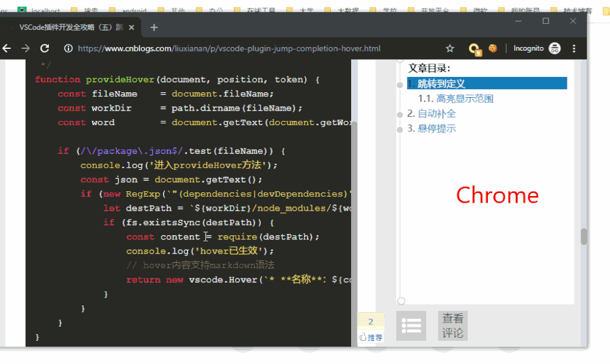
Task: Open the Chrome three-dot menu
Action: [574, 48]
